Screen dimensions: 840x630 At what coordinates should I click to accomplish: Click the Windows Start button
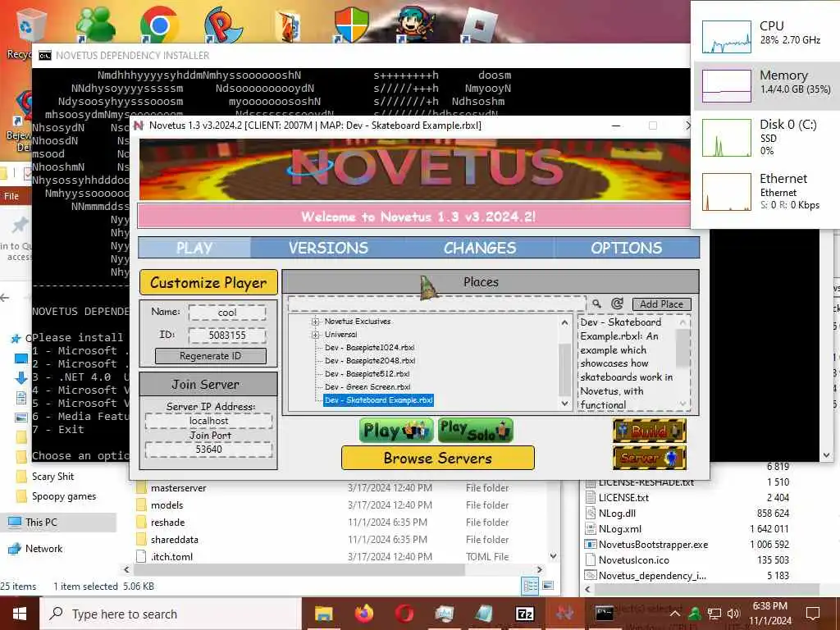[20, 614]
